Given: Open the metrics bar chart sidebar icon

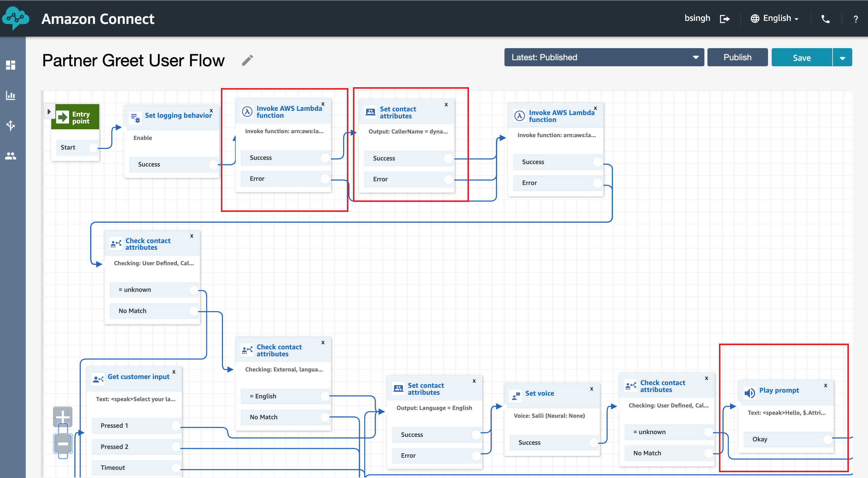Looking at the screenshot, I should 11,95.
